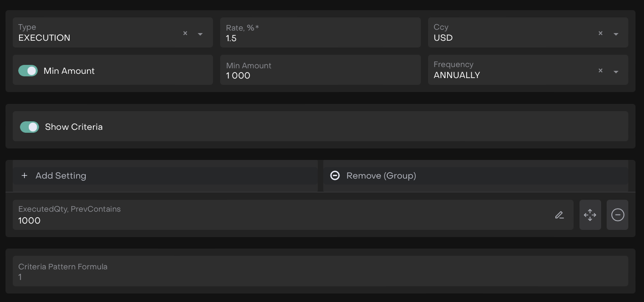Image resolution: width=644 pixels, height=302 pixels.
Task: Remove the ExecutedQty criterion row via minus icon
Action: click(617, 215)
